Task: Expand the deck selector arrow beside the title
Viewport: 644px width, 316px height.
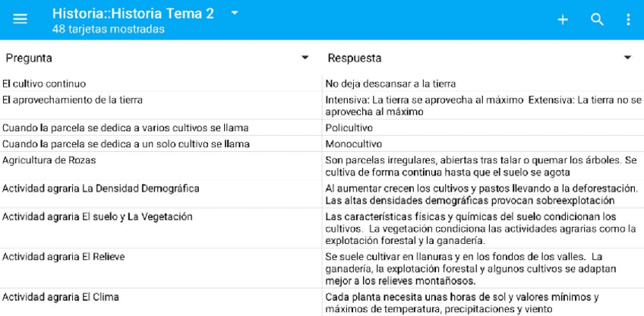Action: [x=235, y=13]
